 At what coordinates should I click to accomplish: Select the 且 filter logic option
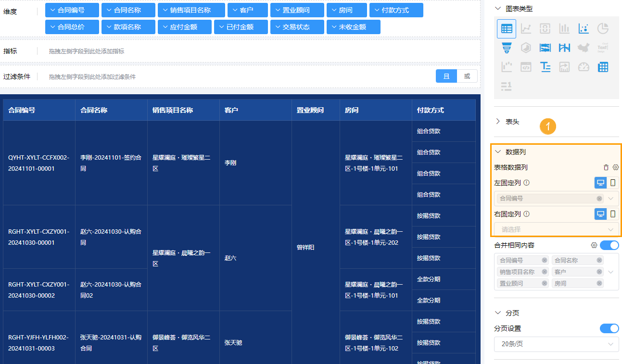(x=446, y=75)
